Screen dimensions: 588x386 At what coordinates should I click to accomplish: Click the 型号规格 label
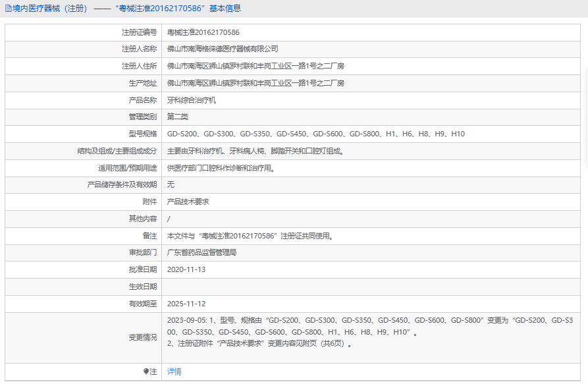click(143, 134)
